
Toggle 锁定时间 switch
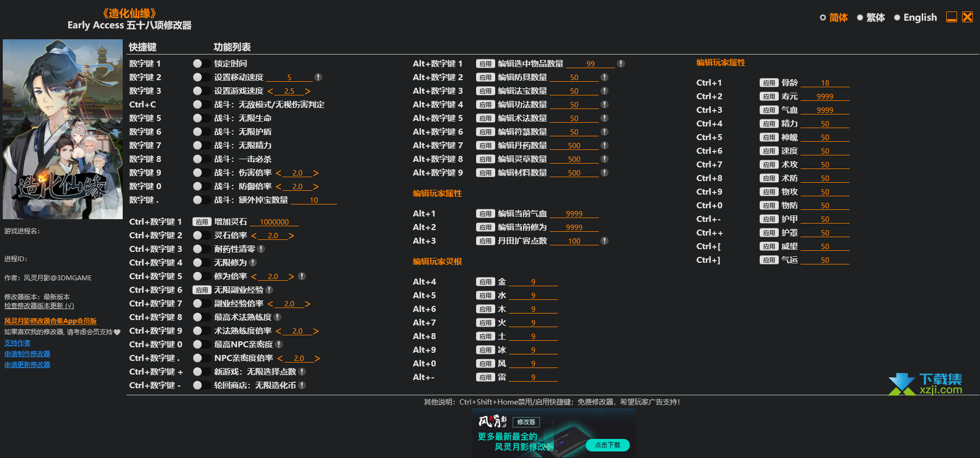click(201, 64)
